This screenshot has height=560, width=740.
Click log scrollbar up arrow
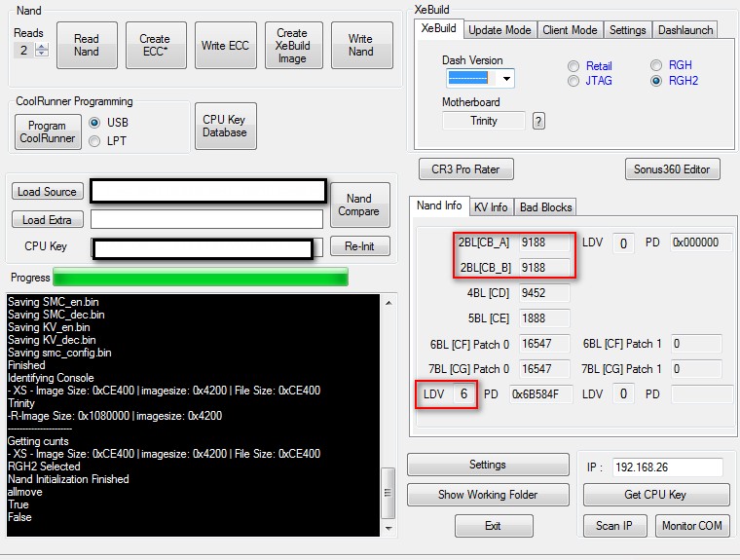(x=388, y=303)
